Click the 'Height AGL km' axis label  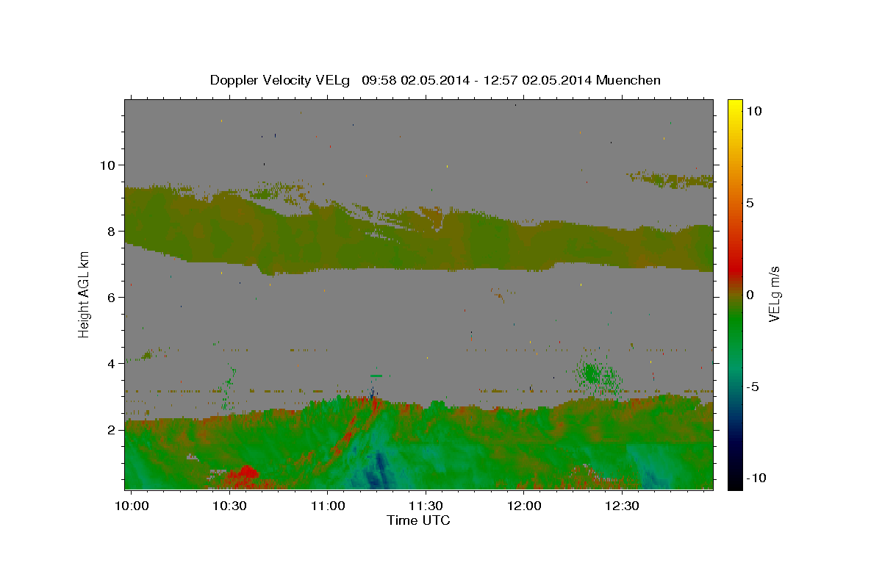pyautogui.click(x=84, y=294)
